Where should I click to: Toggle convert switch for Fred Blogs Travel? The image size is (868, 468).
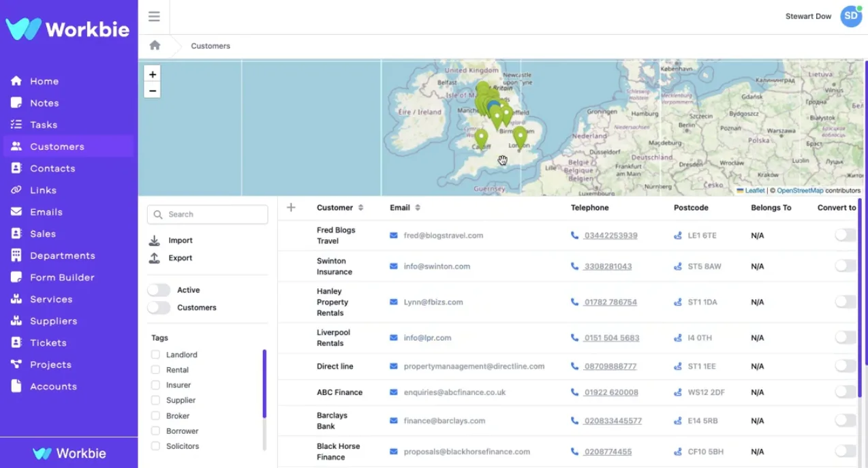(x=846, y=235)
